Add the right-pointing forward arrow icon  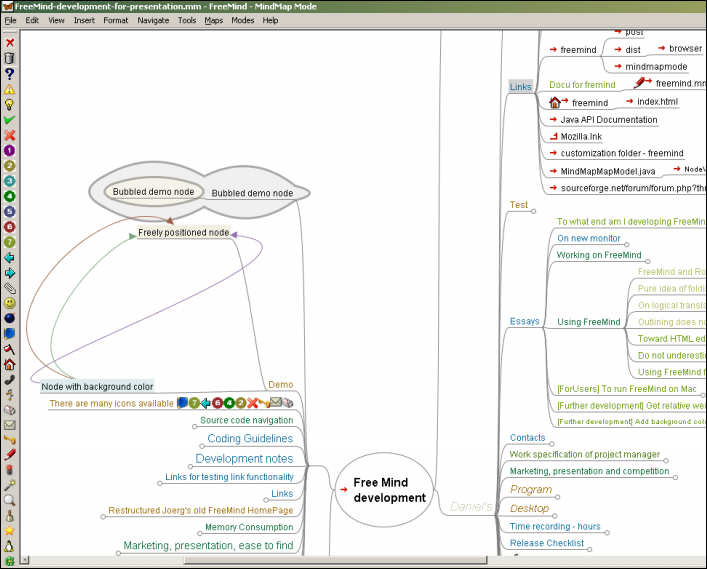[9, 273]
